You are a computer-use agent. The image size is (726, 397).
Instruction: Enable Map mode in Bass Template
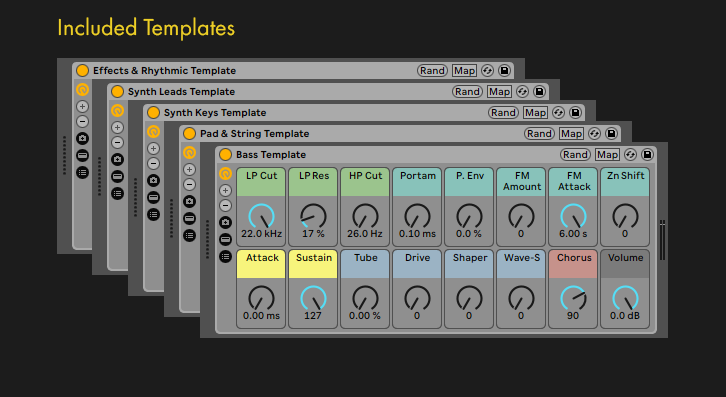[607, 155]
